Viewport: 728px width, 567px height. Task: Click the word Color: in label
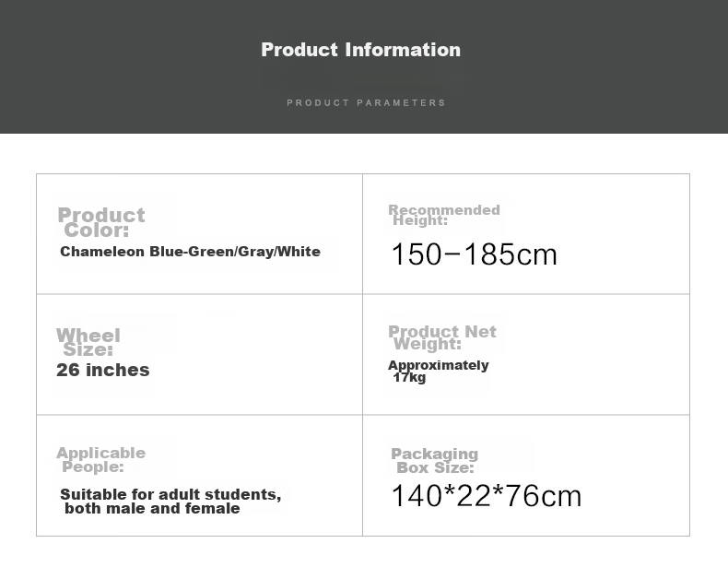tap(97, 230)
